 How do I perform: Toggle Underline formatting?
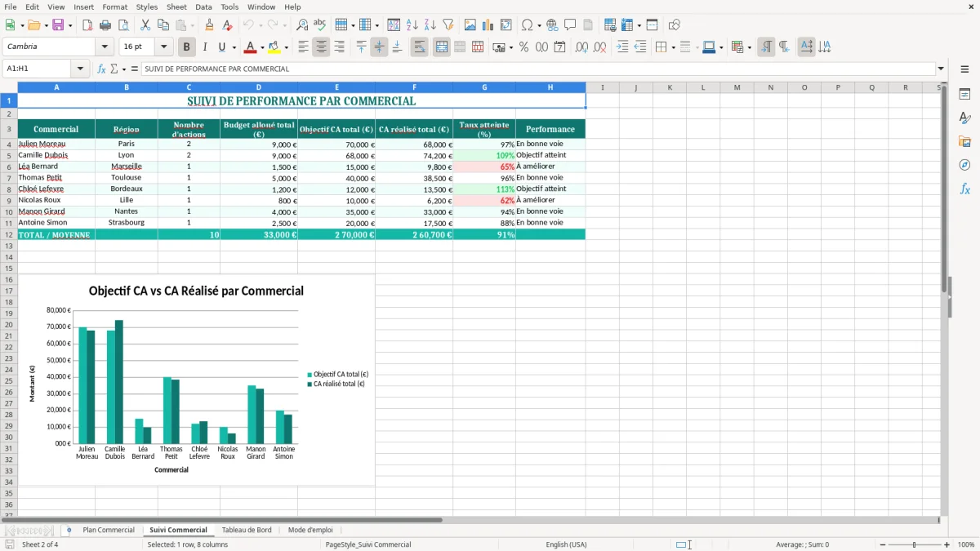point(221,47)
